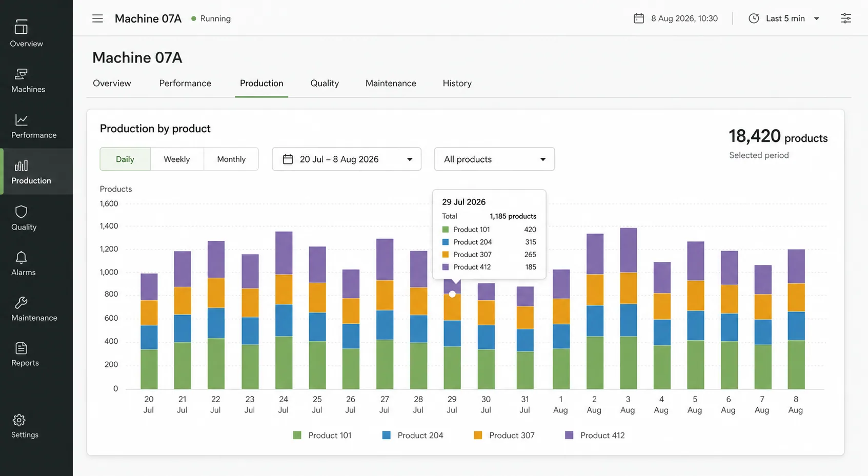The image size is (868, 476).
Task: Go to the History tab
Action: 457,84
